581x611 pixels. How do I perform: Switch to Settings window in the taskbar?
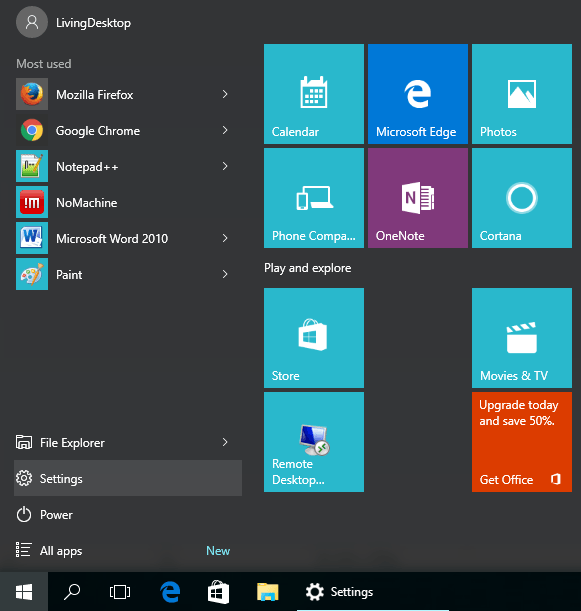(373, 592)
